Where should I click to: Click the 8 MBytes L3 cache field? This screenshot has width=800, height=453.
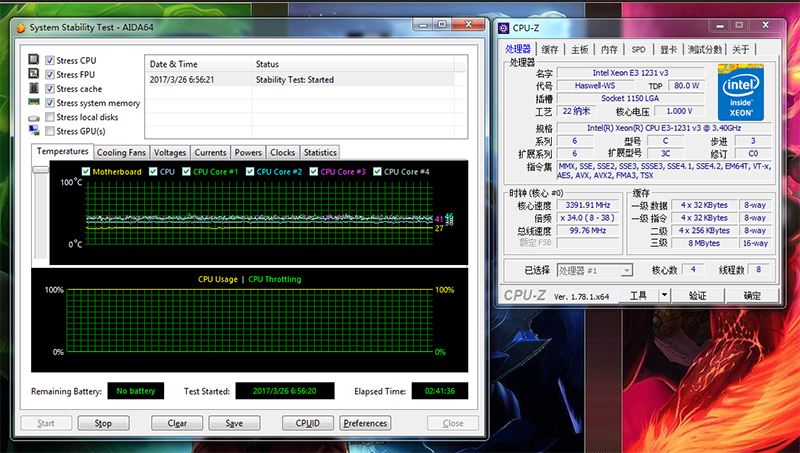[x=704, y=243]
